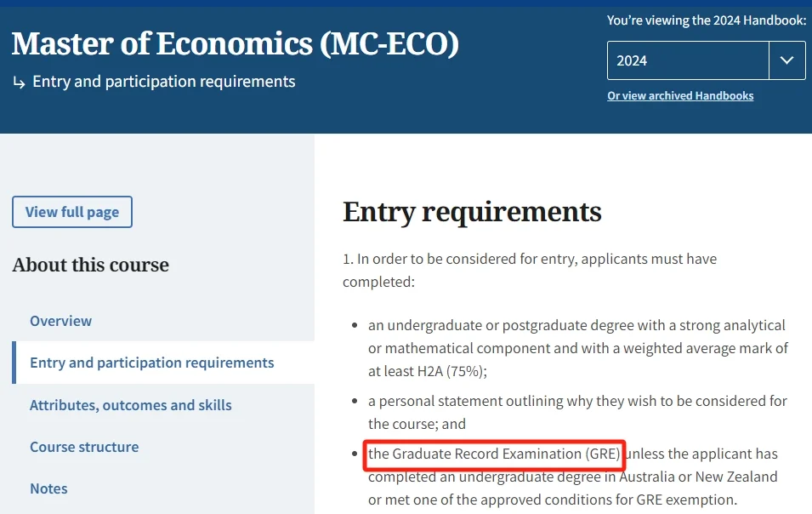Open the Notes sidebar item

(48, 488)
